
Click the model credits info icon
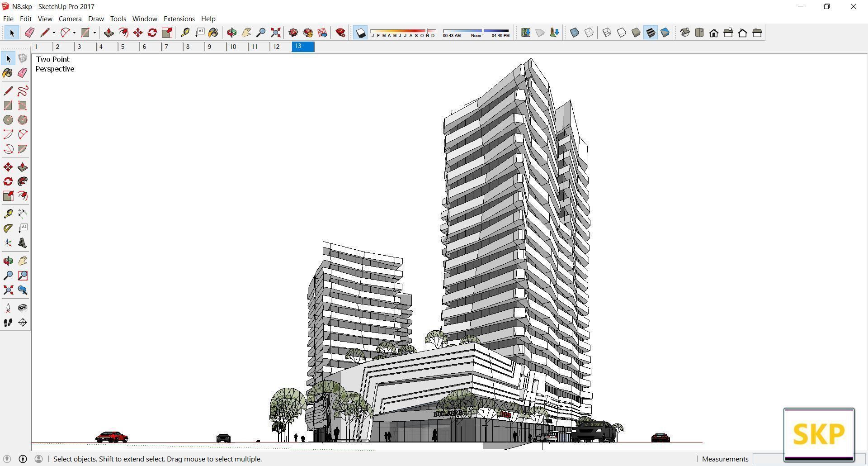(x=23, y=459)
